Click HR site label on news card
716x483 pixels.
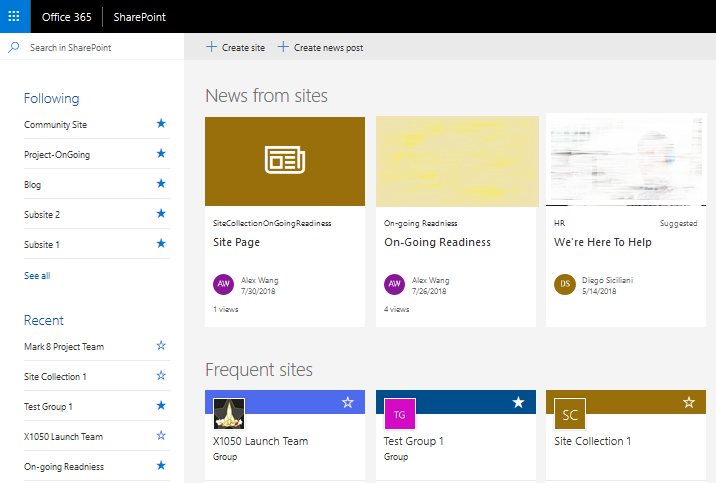pyautogui.click(x=559, y=223)
